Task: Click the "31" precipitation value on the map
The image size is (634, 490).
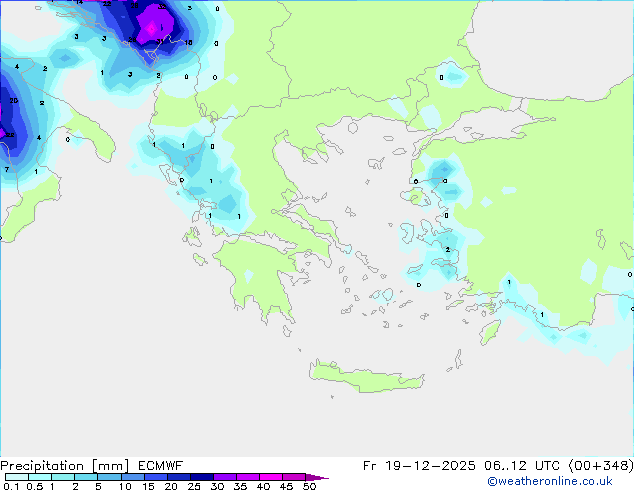Action: click(160, 41)
